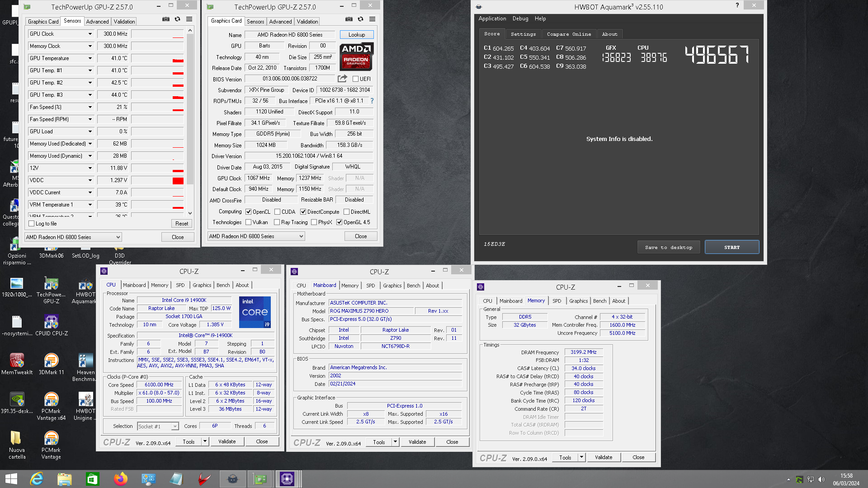Click GPU Temperature sensor graph
Viewport: 868px width, 488px height.
(157, 58)
